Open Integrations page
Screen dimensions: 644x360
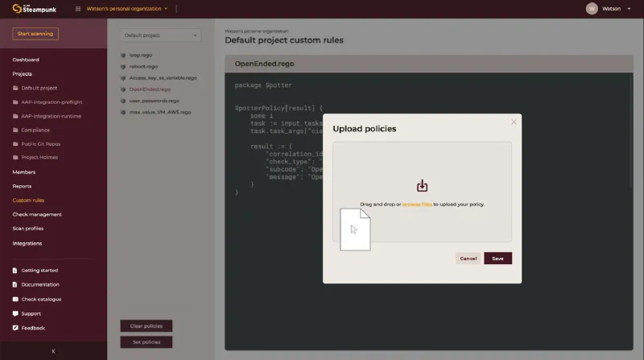click(27, 243)
